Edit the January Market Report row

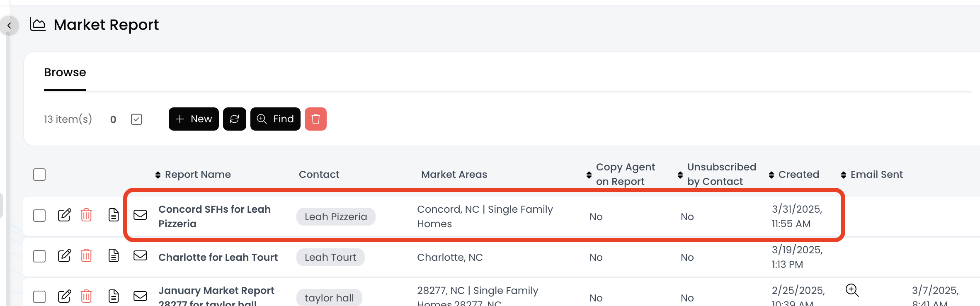(x=64, y=296)
